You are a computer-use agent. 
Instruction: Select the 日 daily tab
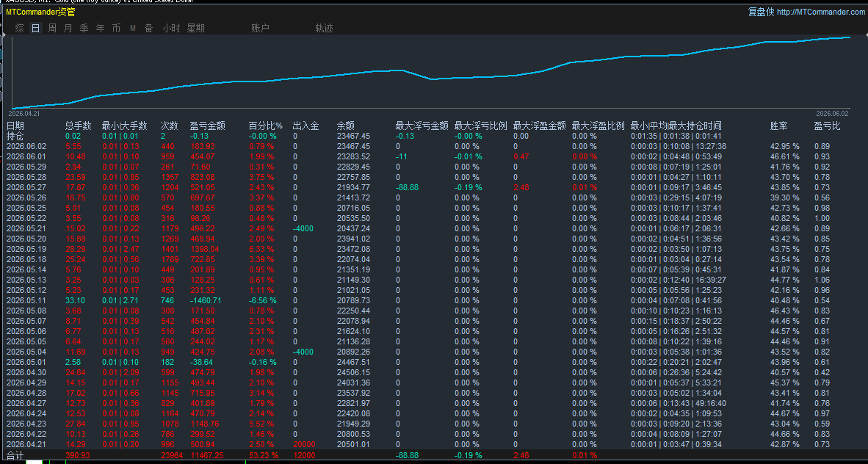click(x=36, y=28)
